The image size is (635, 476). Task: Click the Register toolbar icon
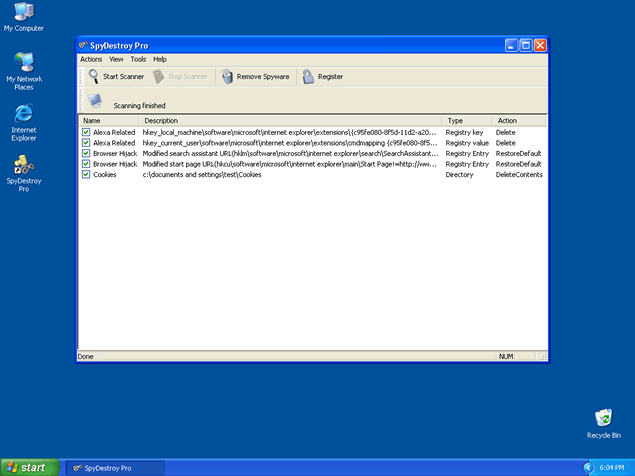pyautogui.click(x=308, y=76)
